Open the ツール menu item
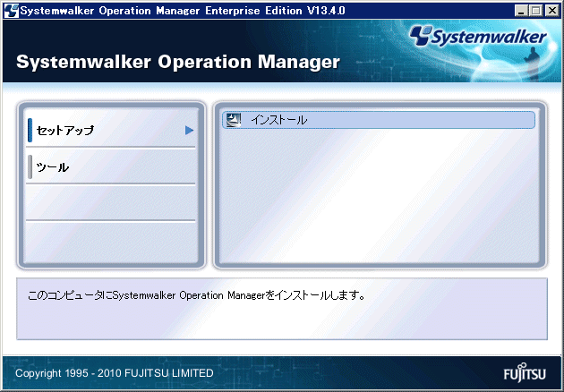 (111, 167)
